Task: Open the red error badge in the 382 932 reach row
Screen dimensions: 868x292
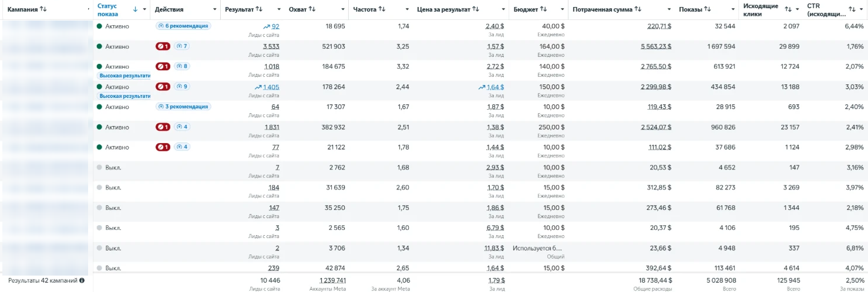Action: (x=163, y=127)
